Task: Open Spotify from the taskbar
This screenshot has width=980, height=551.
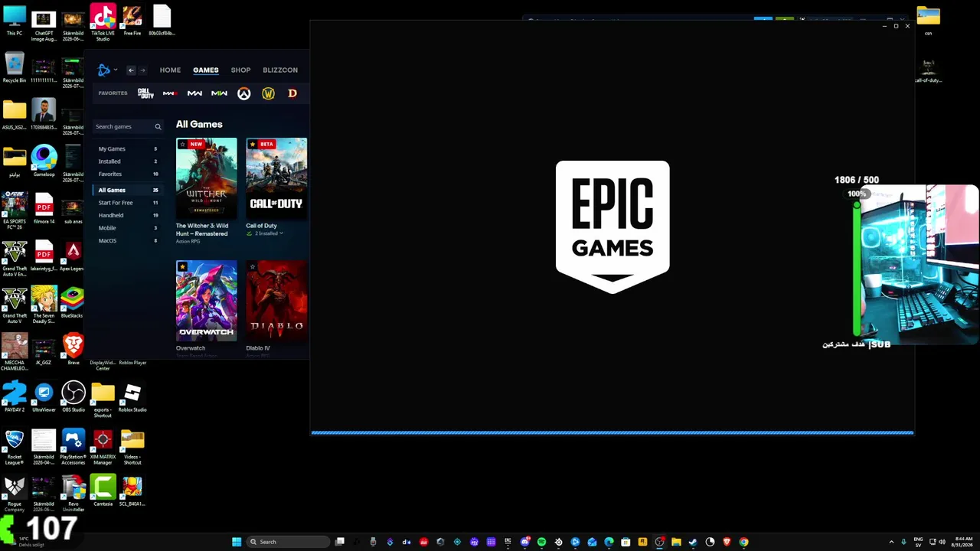Action: (x=541, y=542)
